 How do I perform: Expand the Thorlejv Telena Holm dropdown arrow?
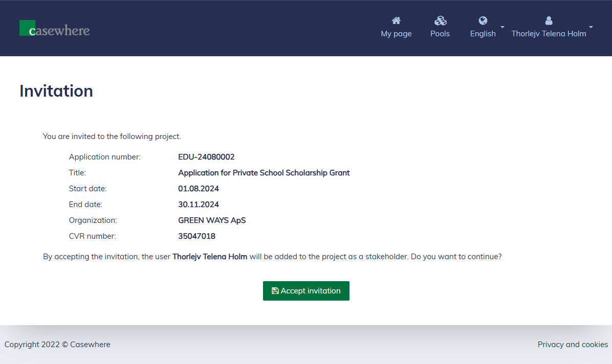click(x=591, y=27)
